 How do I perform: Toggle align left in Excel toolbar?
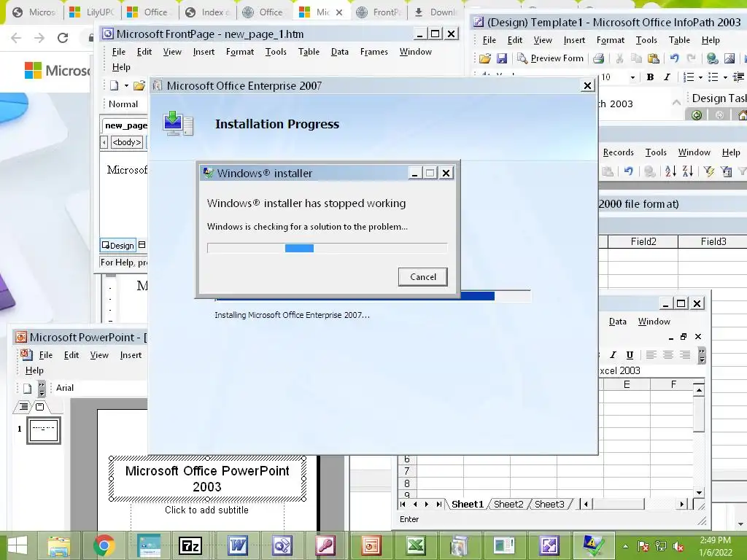pos(651,355)
